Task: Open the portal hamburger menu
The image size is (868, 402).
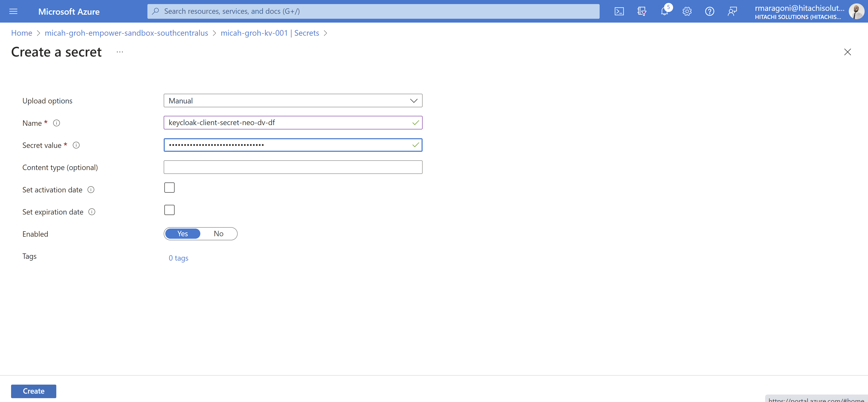Action: point(13,12)
